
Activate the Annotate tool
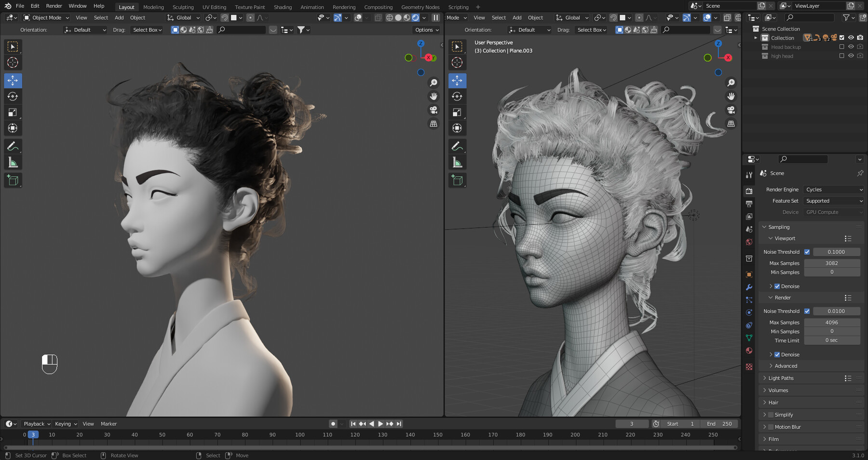point(13,146)
